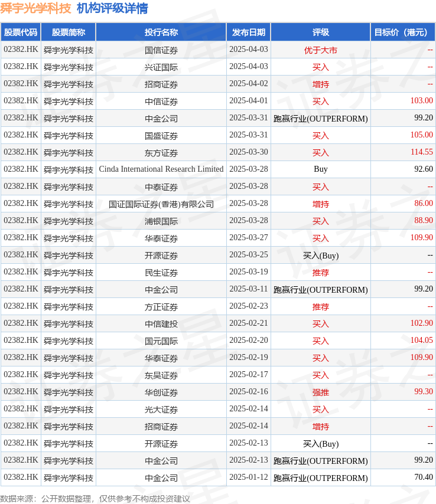Click the date 2025-02-19
This screenshot has width=436, height=504.
pyautogui.click(x=248, y=357)
